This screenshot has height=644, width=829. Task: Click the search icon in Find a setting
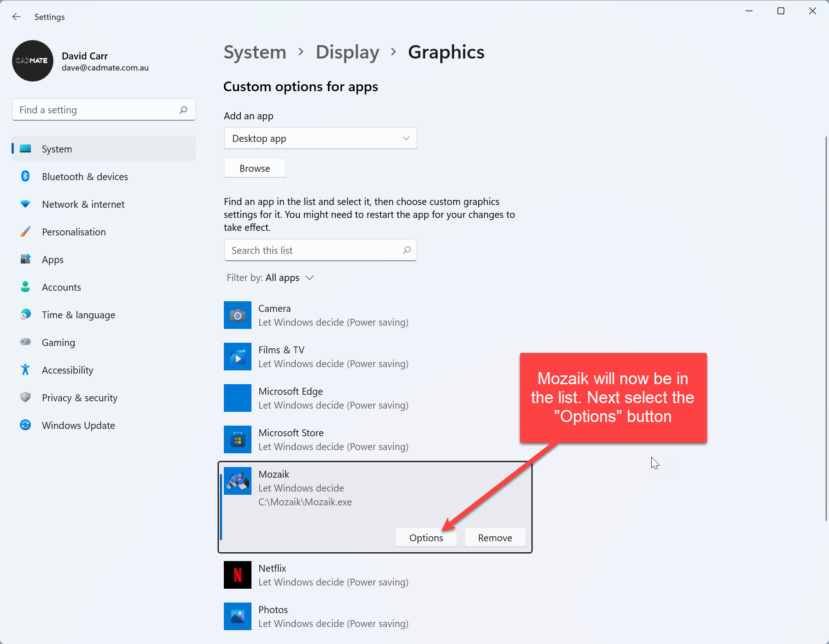183,110
